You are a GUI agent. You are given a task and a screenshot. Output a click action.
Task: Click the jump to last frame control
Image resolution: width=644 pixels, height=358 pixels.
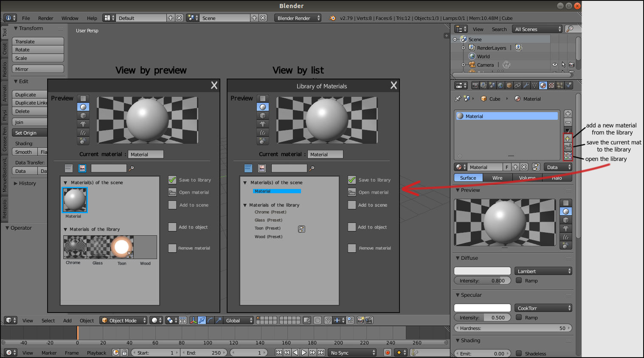321,352
